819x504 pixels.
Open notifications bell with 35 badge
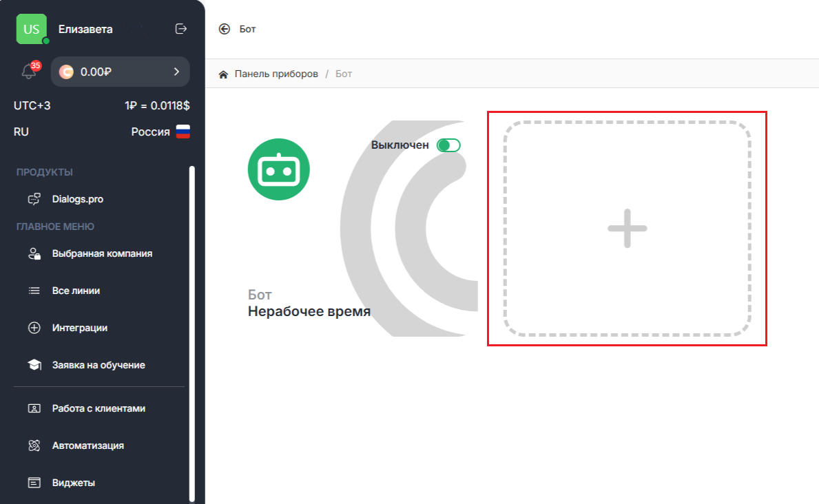(29, 72)
